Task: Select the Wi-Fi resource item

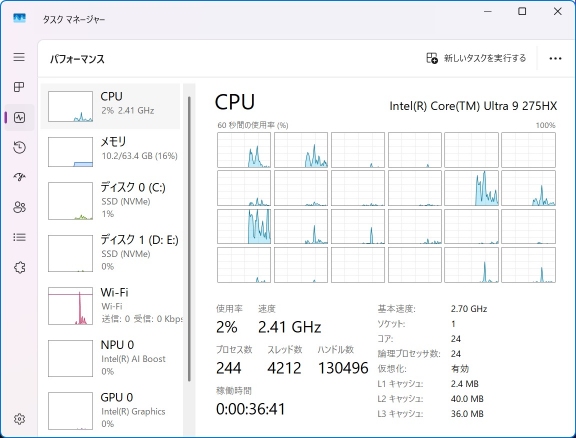Action: [x=110, y=306]
